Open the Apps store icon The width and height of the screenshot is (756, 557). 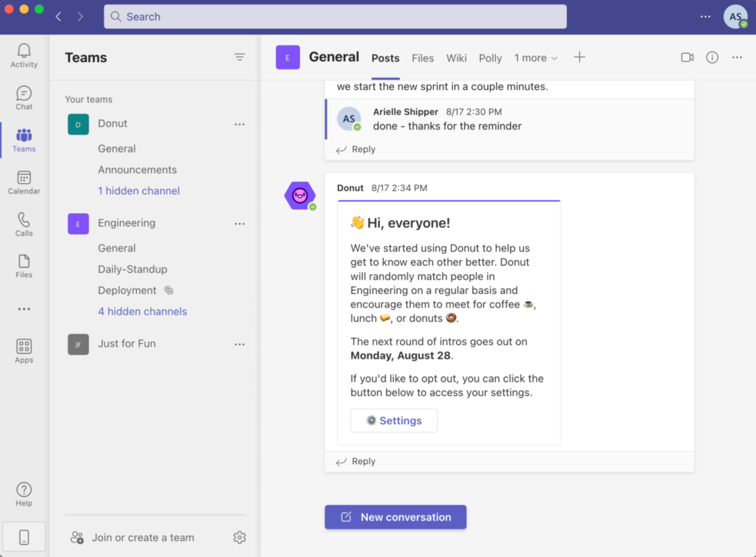[x=23, y=351]
